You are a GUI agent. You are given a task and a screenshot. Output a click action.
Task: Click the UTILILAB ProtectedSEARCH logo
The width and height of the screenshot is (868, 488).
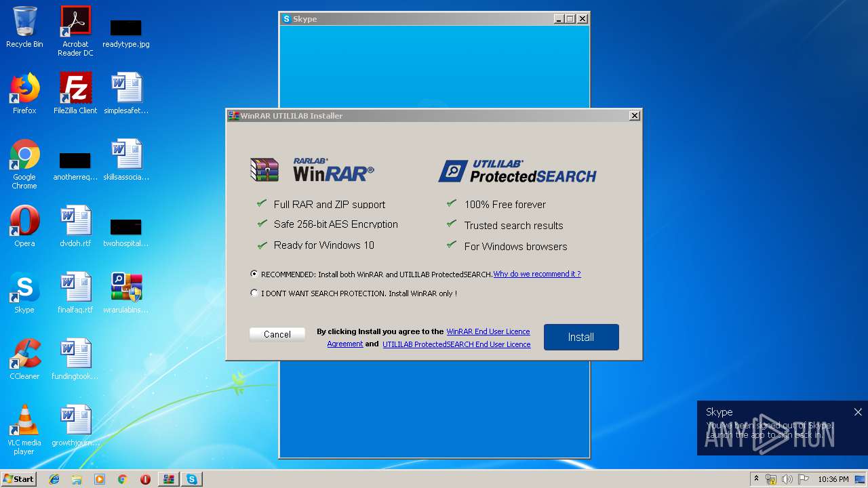point(517,171)
